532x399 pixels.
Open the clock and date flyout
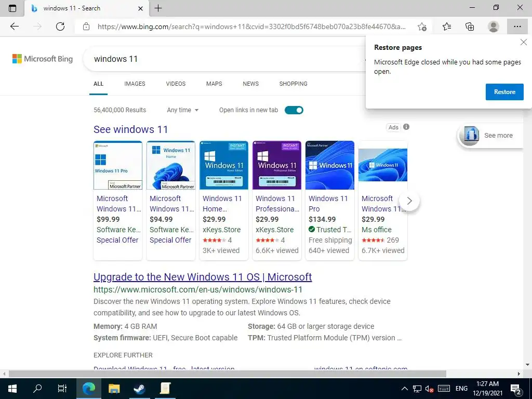click(x=487, y=389)
